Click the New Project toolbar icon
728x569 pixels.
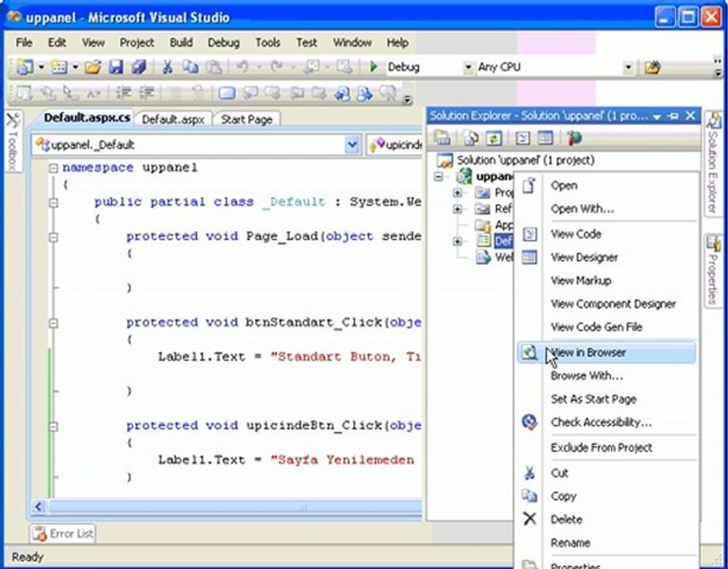25,67
